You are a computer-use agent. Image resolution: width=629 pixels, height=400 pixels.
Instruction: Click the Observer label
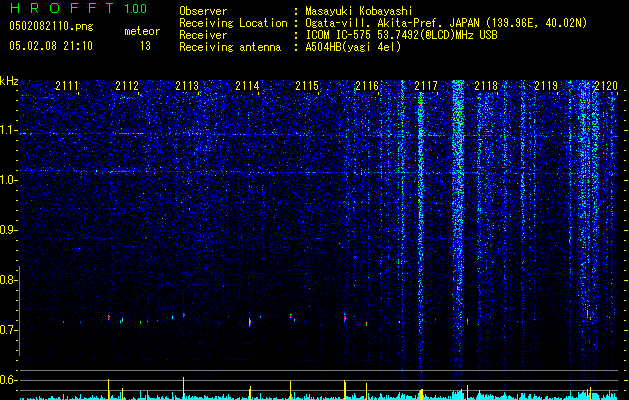[x=203, y=11]
